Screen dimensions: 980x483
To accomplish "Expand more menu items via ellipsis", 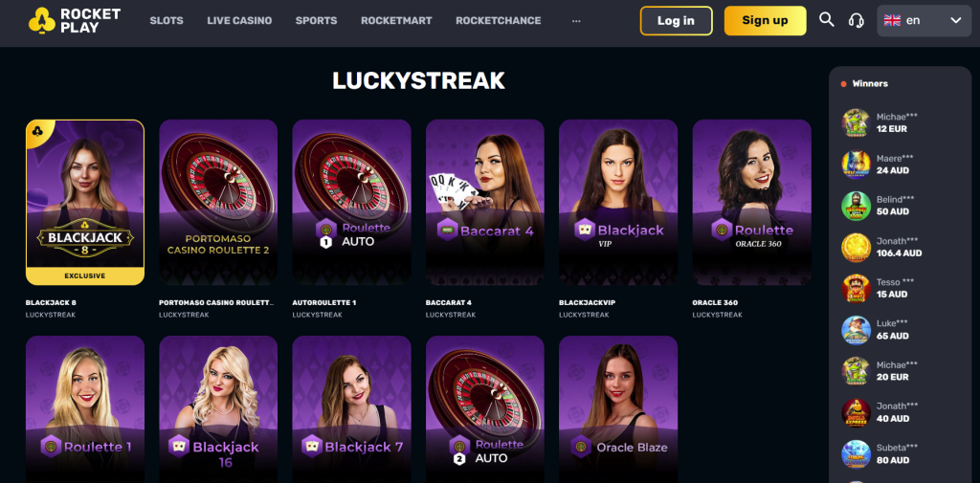I will click(576, 21).
